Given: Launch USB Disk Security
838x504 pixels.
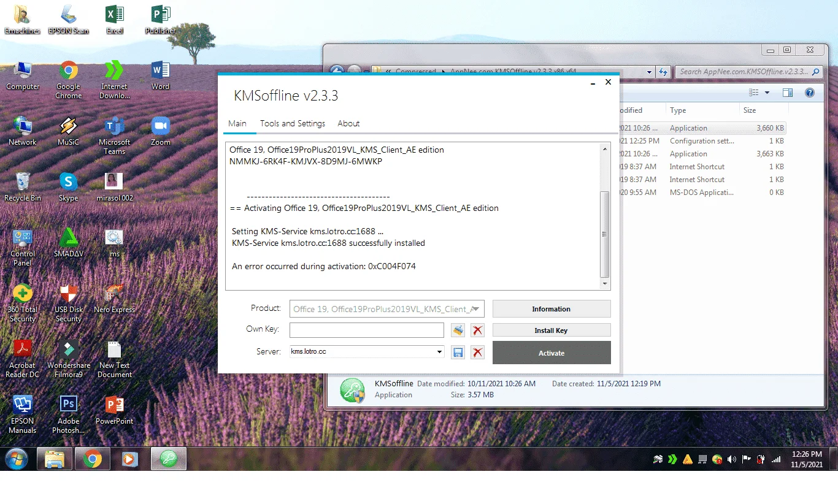Looking at the screenshot, I should coord(69,303).
